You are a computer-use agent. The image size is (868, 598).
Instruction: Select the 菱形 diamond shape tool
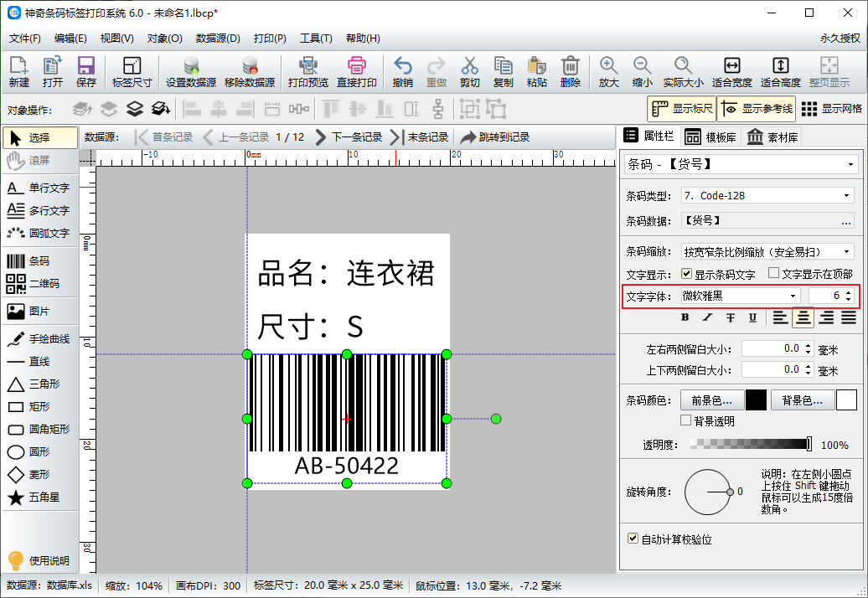point(40,475)
